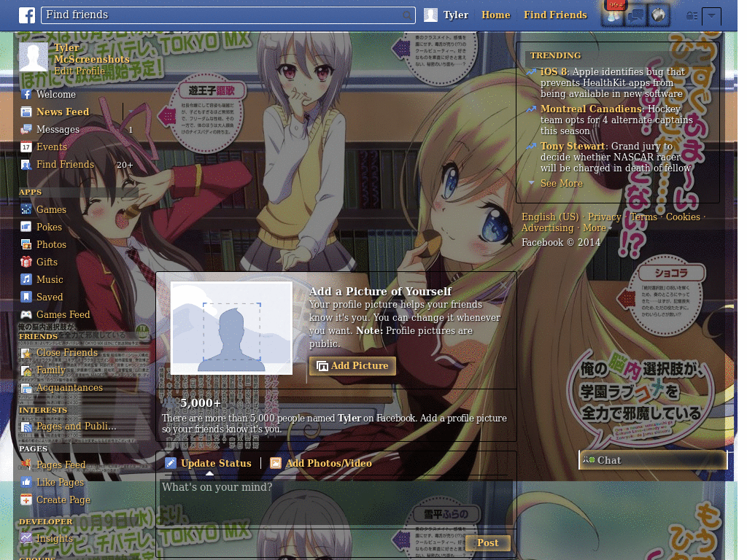Viewport: 747px width, 560px height.
Task: Open the notifications globe icon
Action: point(659,16)
